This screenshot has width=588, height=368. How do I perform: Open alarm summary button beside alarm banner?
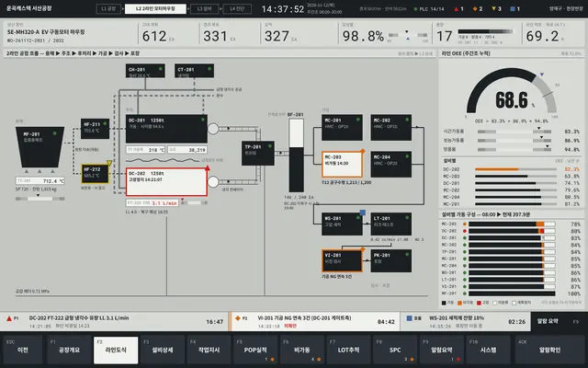click(560, 321)
